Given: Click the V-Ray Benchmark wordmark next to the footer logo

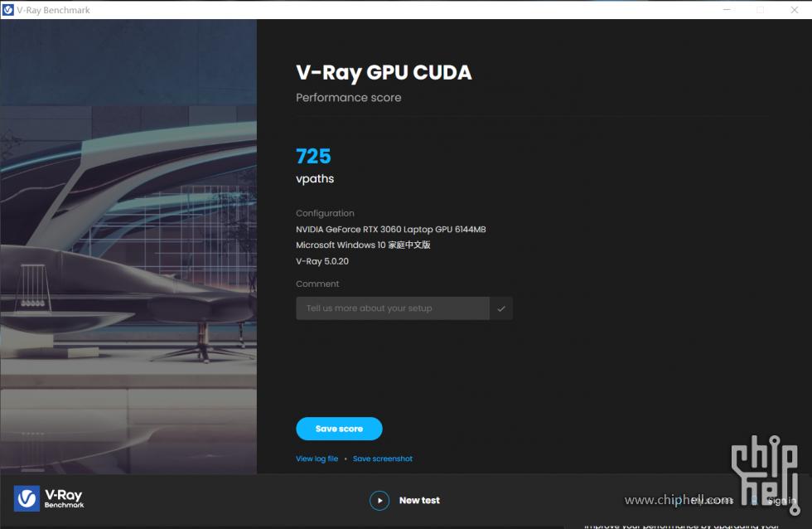Looking at the screenshot, I should click(66, 500).
